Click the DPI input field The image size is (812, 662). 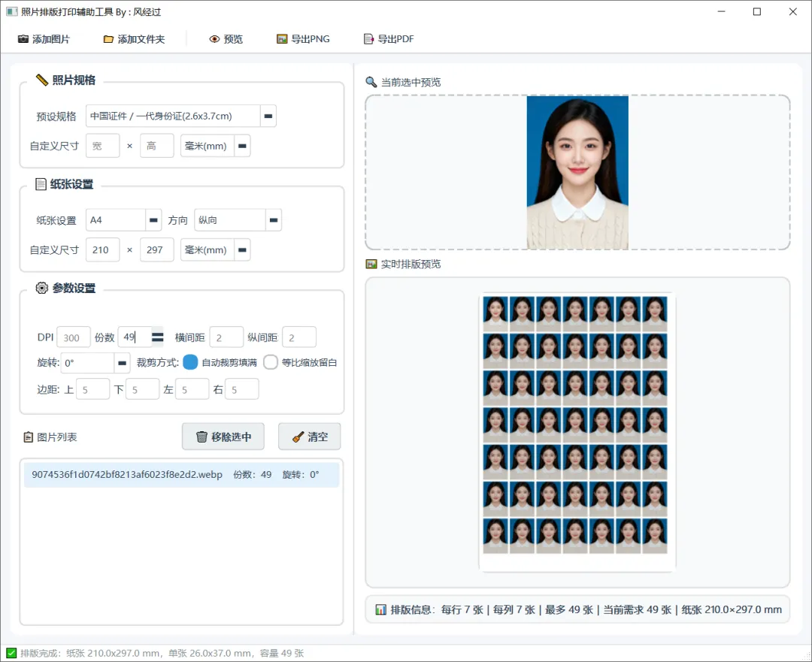tap(74, 337)
